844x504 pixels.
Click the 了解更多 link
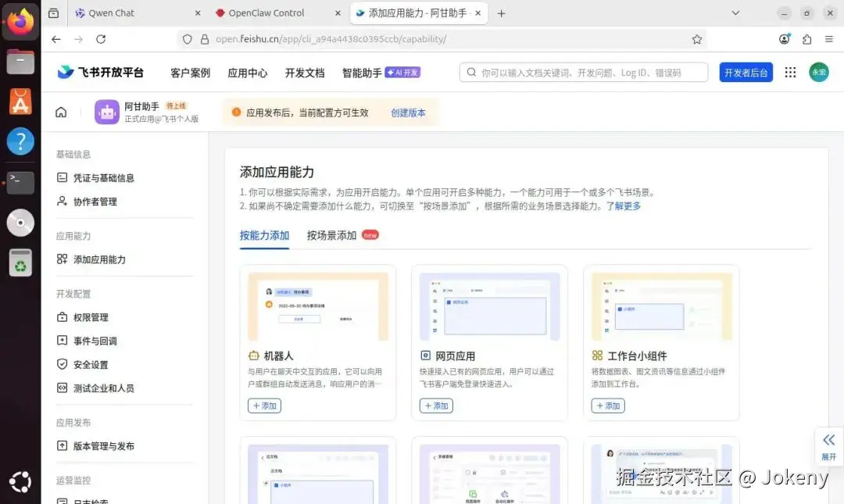pyautogui.click(x=624, y=206)
